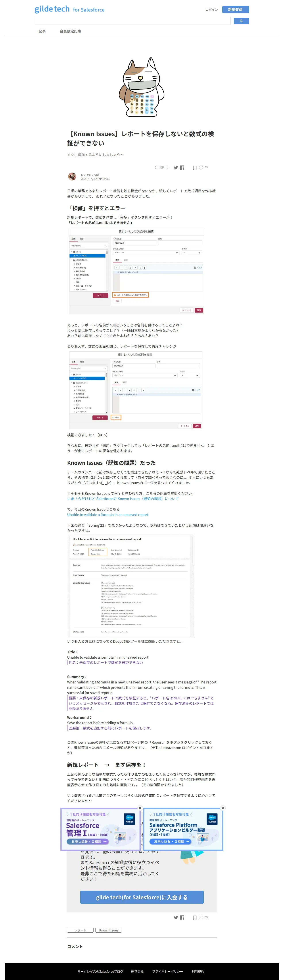
Task: Click heading 新規レポート → まず保存を！
Action: 106,765
